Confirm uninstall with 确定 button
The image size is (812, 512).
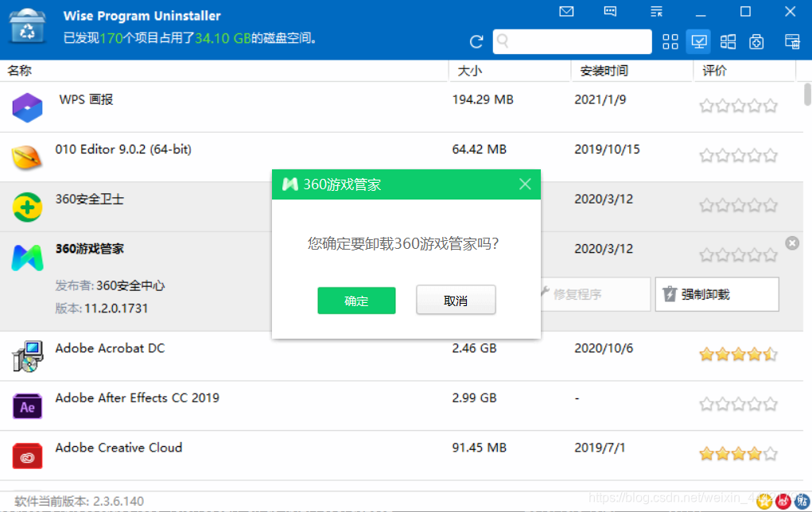356,301
